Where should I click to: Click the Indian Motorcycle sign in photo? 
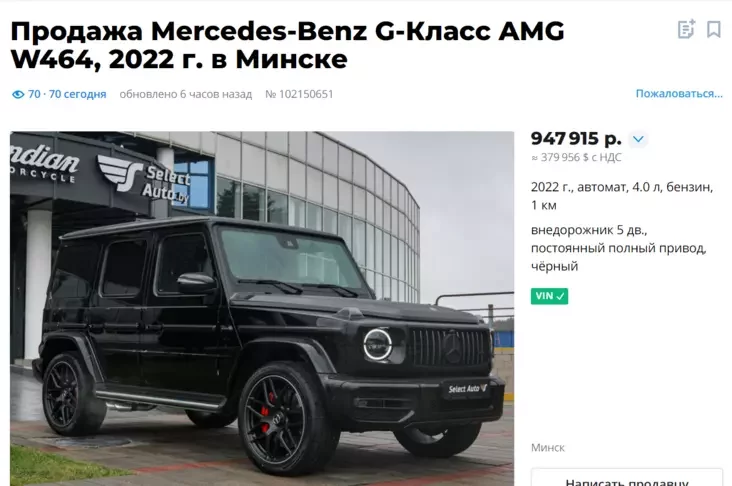(x=44, y=163)
